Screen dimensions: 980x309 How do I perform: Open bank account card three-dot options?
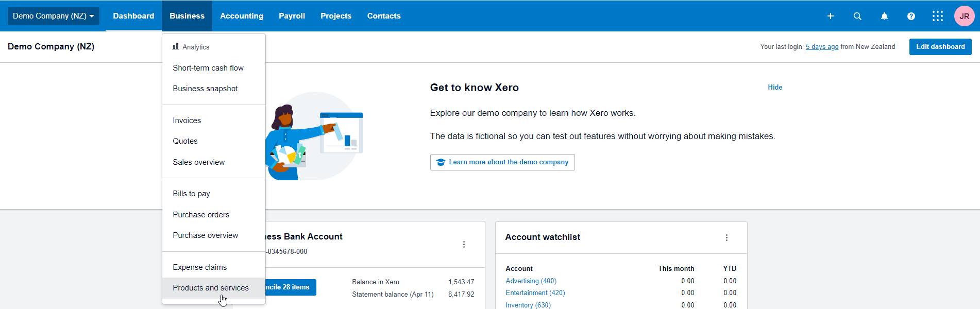point(464,245)
